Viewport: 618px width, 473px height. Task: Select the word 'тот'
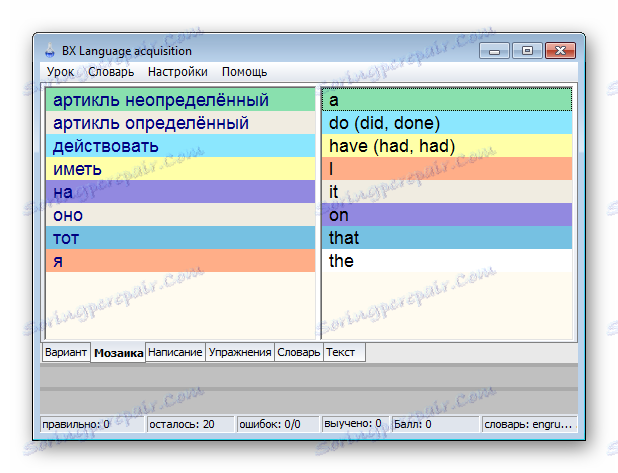pyautogui.click(x=181, y=237)
